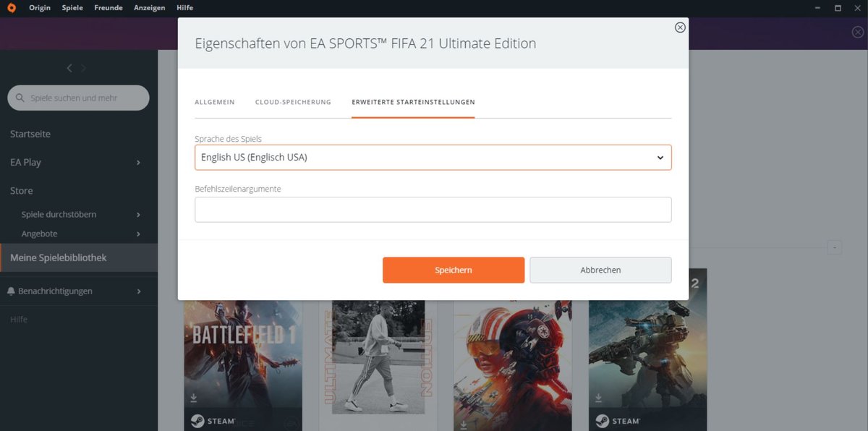Close the FIFA 21 properties dialog

pos(680,27)
